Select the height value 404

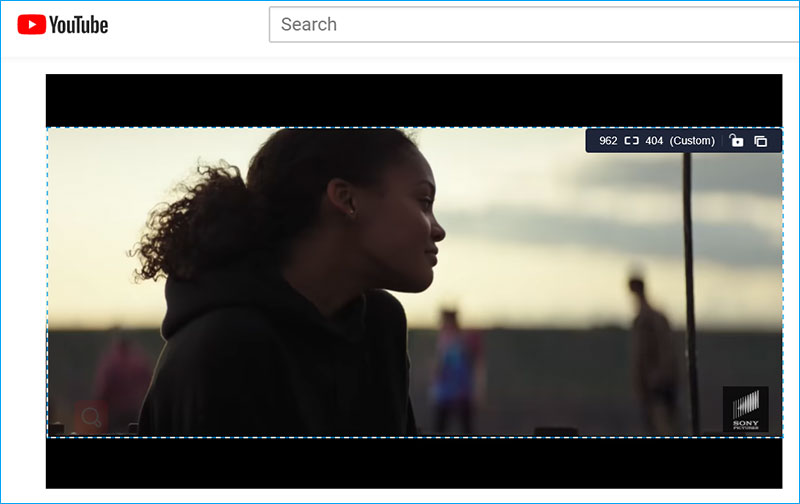tap(654, 141)
